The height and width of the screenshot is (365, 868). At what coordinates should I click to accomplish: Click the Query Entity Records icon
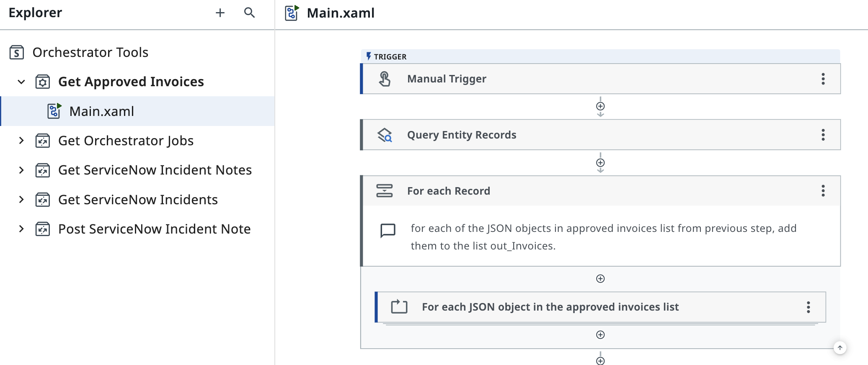385,135
